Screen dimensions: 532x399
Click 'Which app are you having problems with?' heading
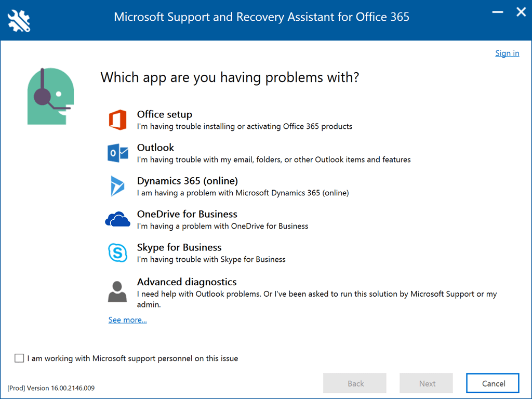coord(230,77)
